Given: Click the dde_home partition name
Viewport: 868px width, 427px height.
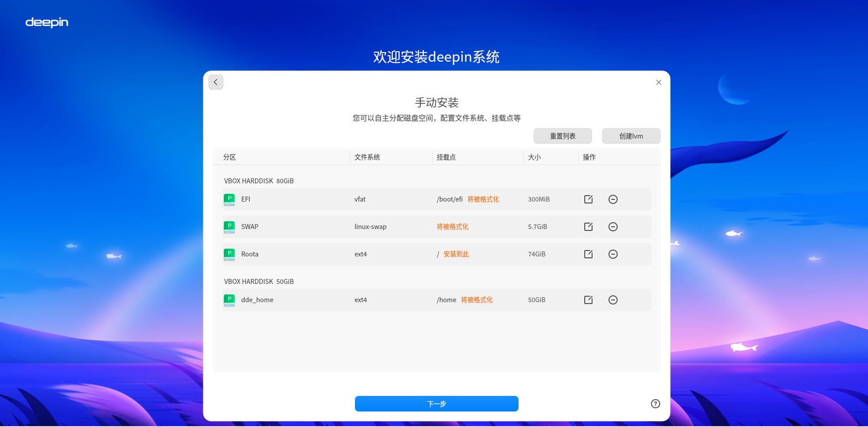Looking at the screenshot, I should [257, 300].
